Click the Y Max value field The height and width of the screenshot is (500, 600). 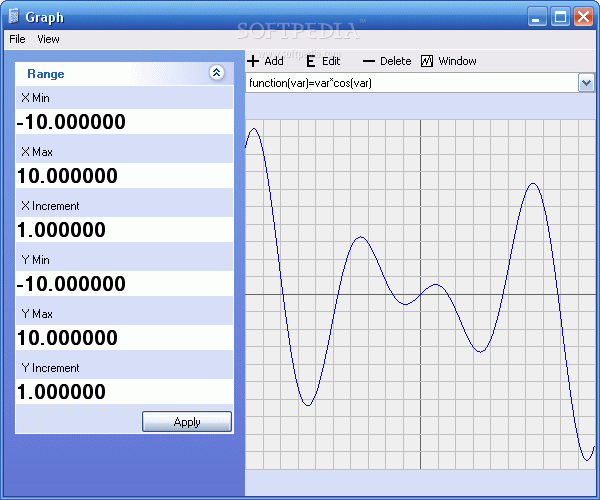(x=124, y=337)
